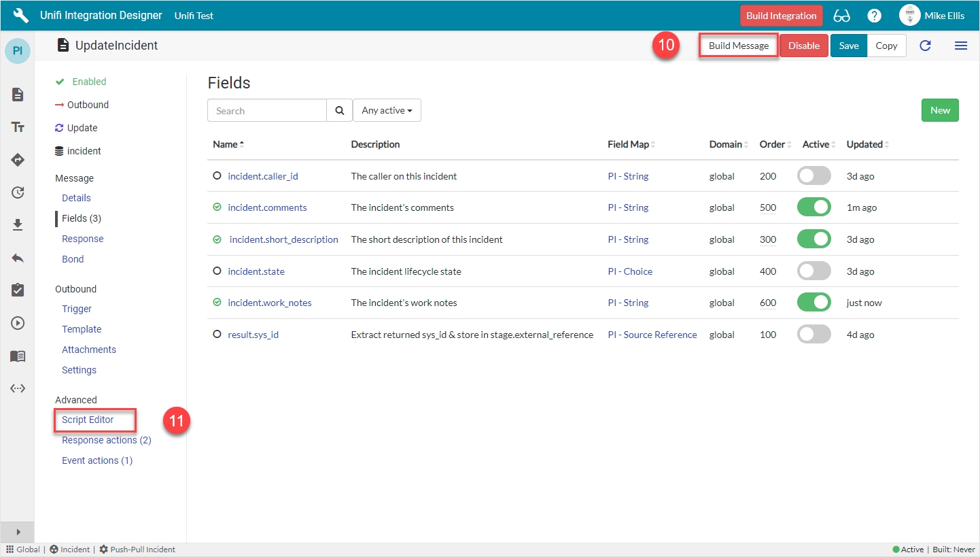Expand the left sidebar with bottom arrow

click(x=18, y=532)
